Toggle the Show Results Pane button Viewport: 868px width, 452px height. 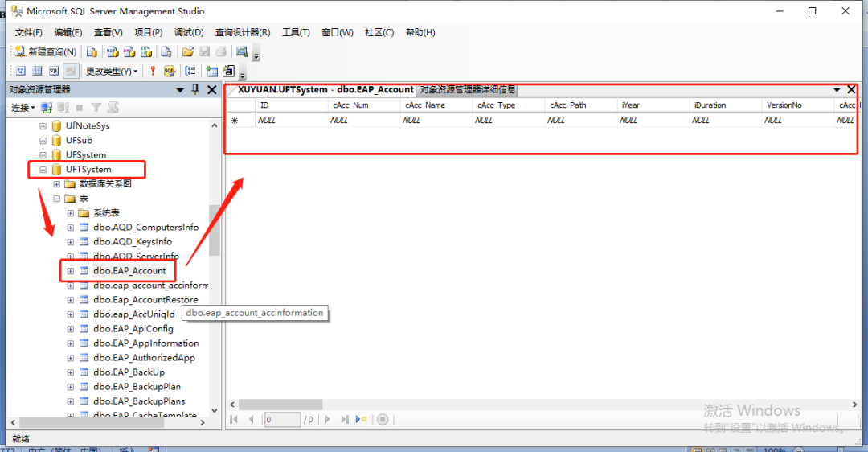70,71
